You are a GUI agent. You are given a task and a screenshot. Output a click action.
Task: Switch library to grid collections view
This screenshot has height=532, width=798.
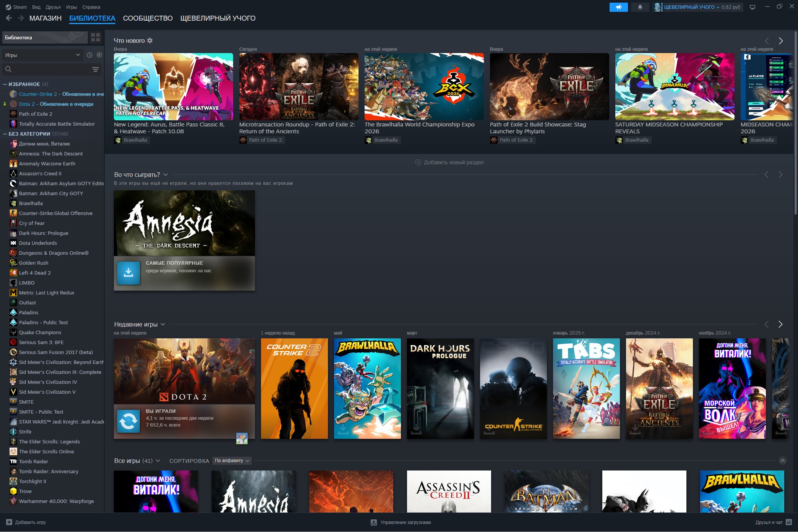click(x=96, y=37)
